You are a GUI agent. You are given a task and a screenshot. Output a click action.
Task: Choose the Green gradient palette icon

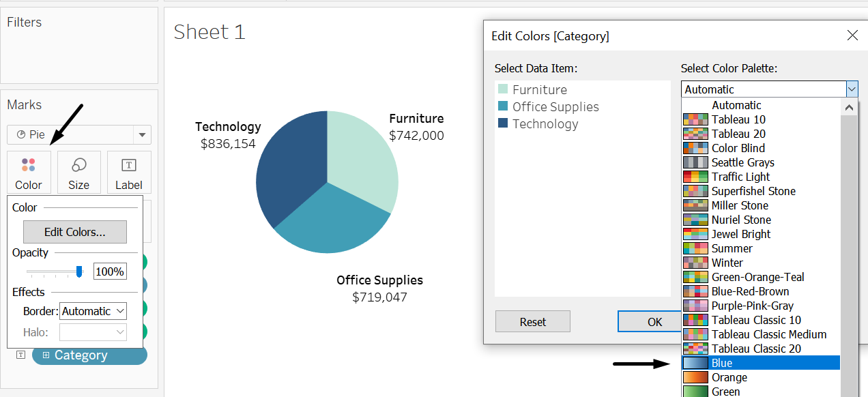coord(695,392)
